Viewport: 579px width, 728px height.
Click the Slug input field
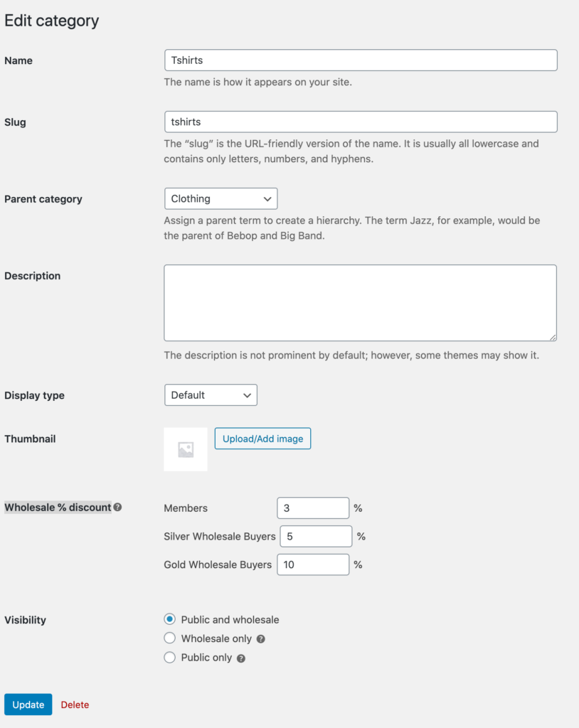360,122
